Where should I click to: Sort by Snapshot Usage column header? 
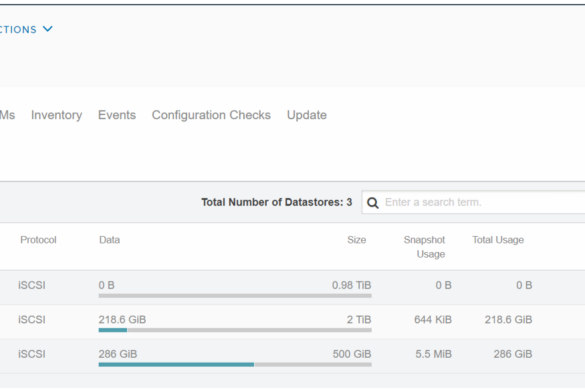[x=425, y=247]
